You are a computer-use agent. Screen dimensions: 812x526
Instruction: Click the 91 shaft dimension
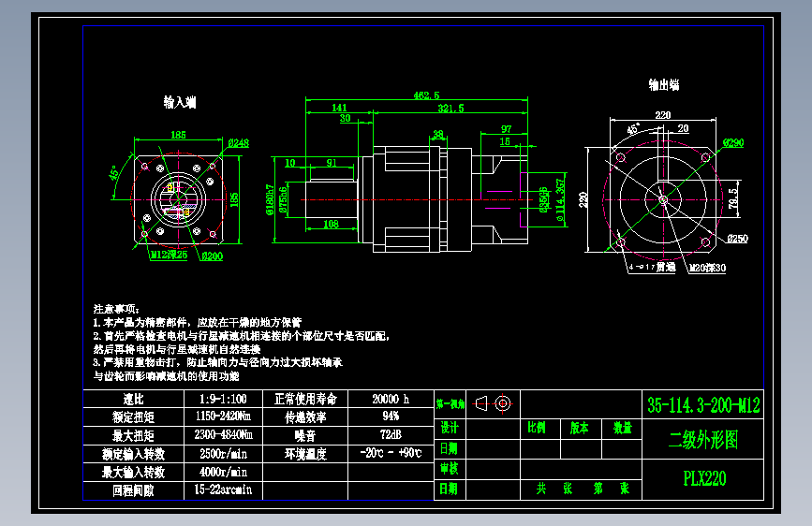point(332,163)
